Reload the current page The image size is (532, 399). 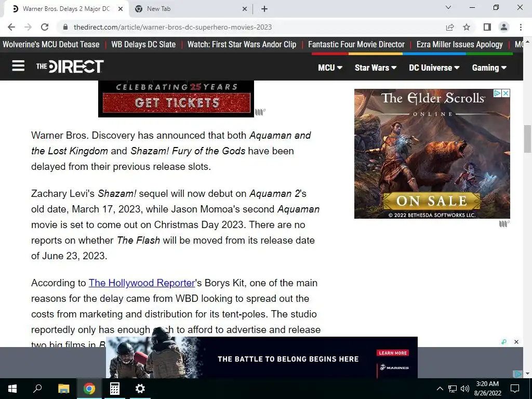[45, 27]
